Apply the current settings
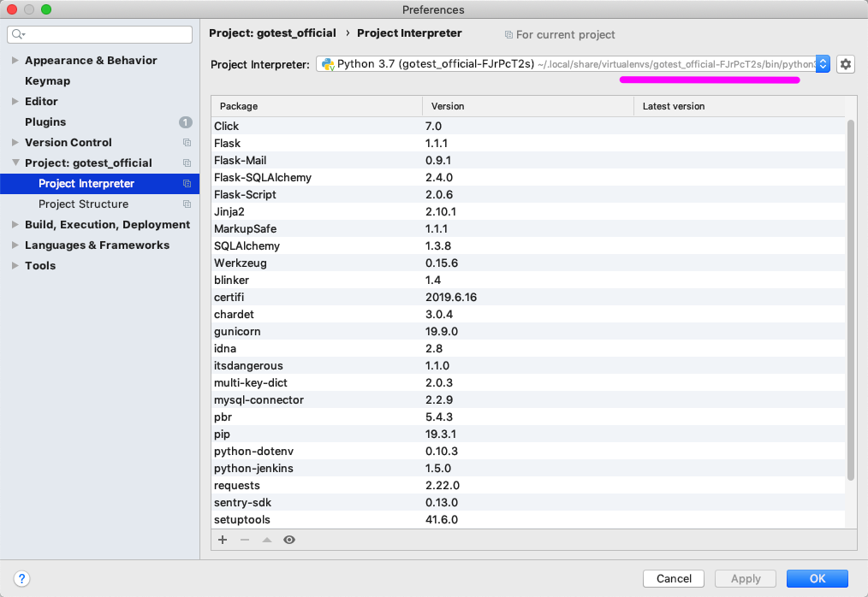868x597 pixels. coord(745,578)
